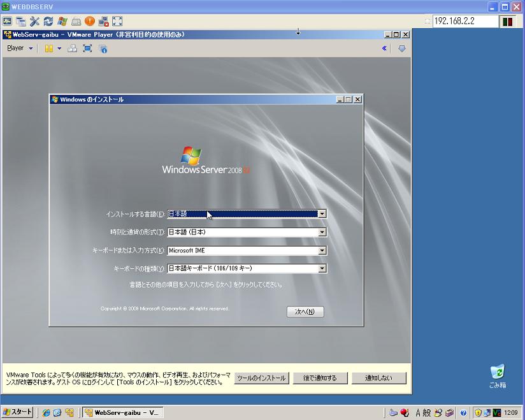Click the 192.168.2.2 address field

[465, 21]
